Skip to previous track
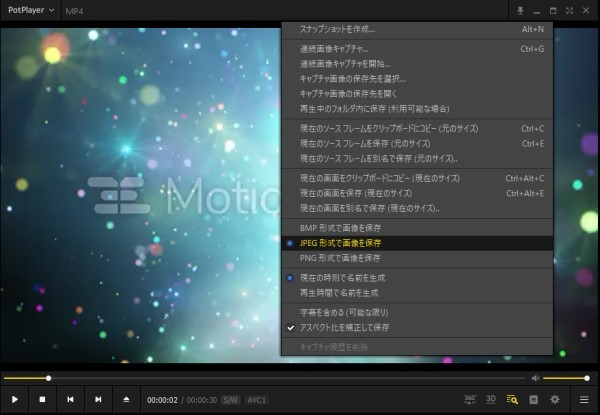 70,399
